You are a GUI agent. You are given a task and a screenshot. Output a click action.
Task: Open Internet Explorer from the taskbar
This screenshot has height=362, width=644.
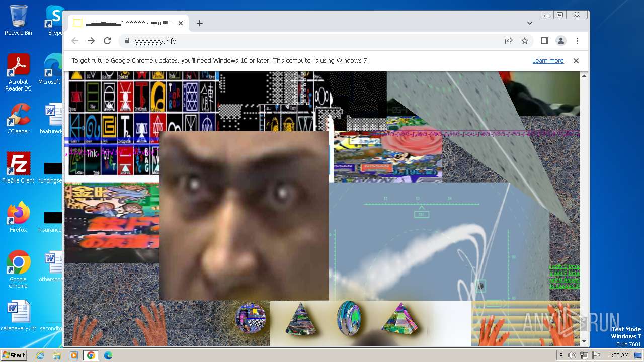(x=40, y=355)
